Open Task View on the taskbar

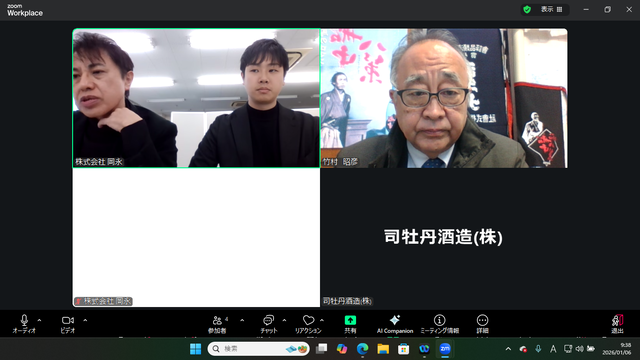pyautogui.click(x=322, y=349)
